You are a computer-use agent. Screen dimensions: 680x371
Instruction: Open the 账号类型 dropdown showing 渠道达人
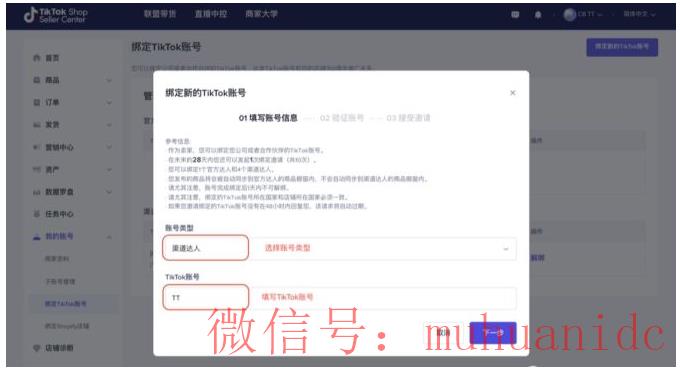point(340,248)
